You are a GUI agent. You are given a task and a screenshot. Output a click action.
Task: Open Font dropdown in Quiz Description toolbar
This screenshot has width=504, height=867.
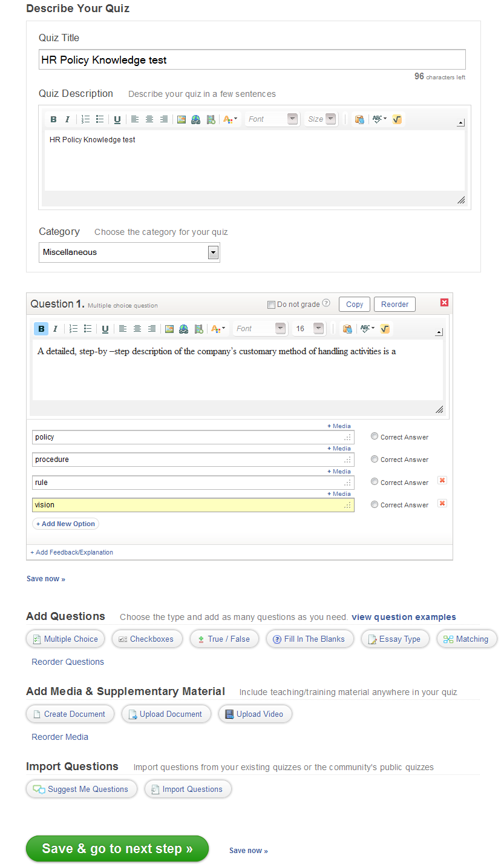pyautogui.click(x=292, y=119)
